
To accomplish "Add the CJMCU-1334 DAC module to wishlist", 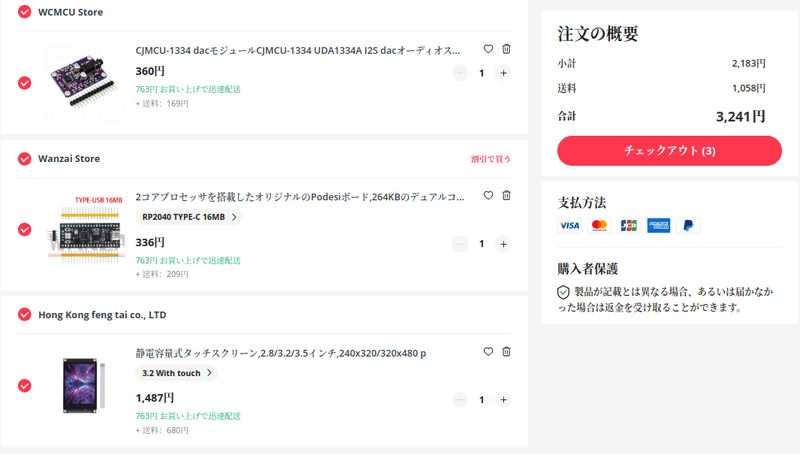I will [x=488, y=49].
